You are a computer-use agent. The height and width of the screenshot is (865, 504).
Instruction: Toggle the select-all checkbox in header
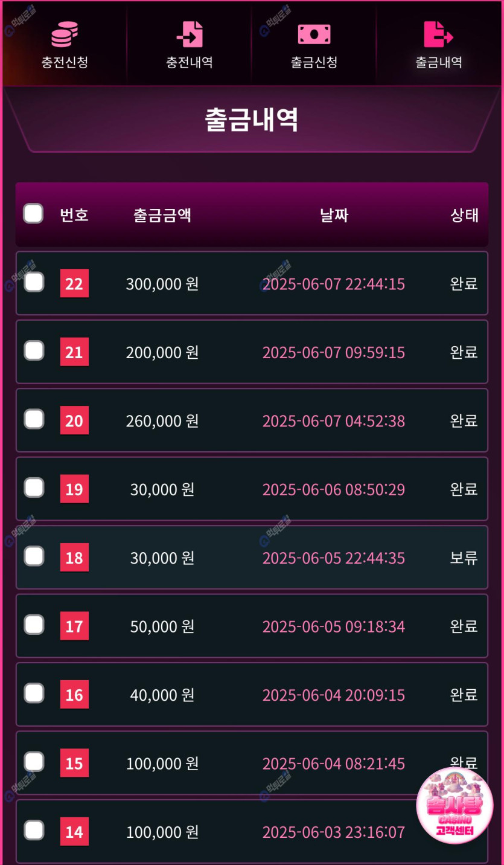click(x=33, y=213)
